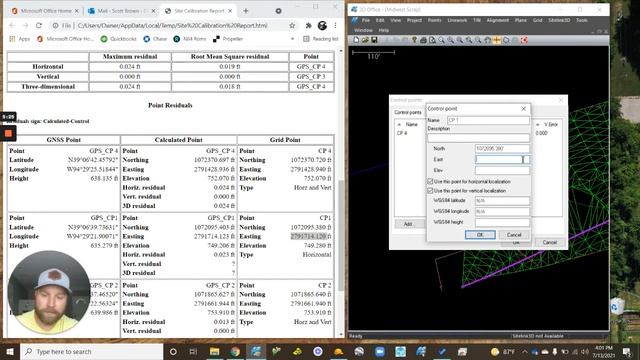Open File Explorer from the taskbar
The height and width of the screenshot is (360, 640).
coord(214,351)
